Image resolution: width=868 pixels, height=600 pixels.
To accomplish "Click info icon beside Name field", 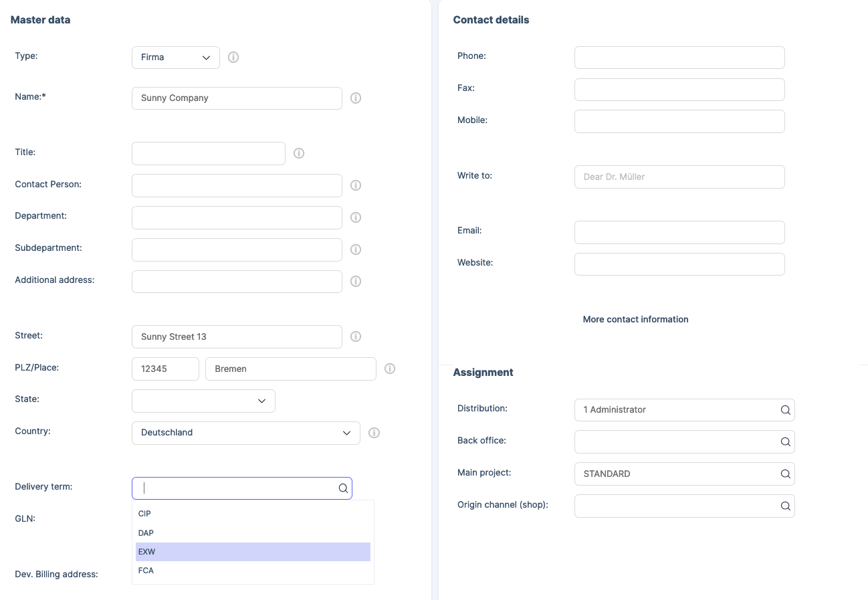I will 356,98.
